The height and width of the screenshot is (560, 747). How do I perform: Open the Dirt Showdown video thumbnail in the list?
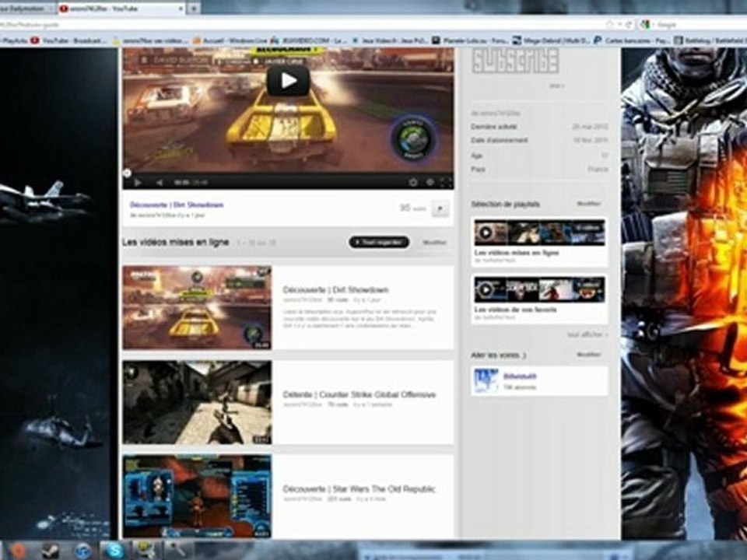(x=197, y=308)
